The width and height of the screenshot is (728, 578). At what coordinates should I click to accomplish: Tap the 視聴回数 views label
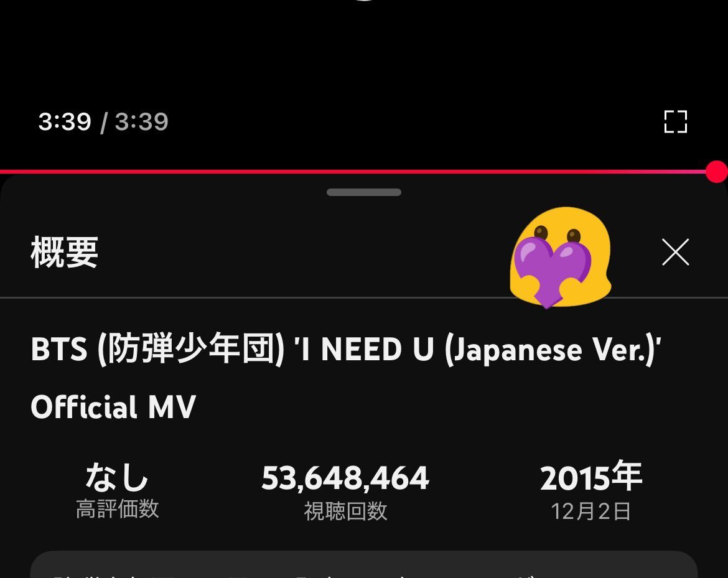pos(345,511)
